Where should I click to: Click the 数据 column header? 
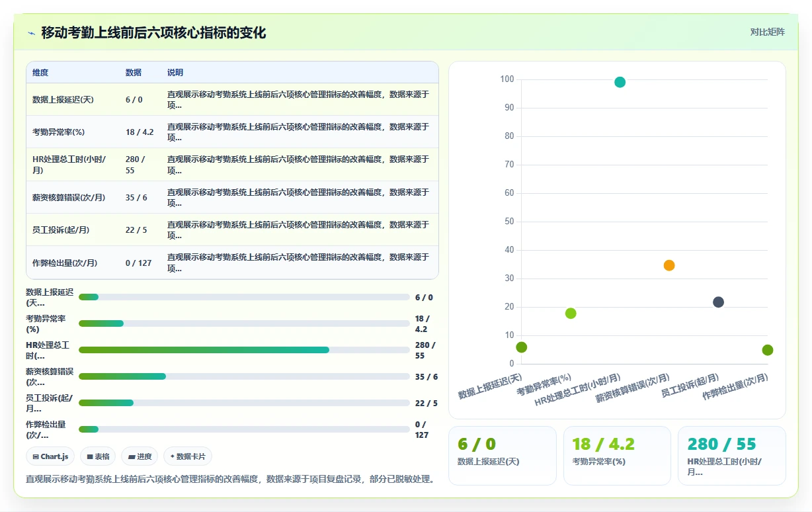(134, 73)
